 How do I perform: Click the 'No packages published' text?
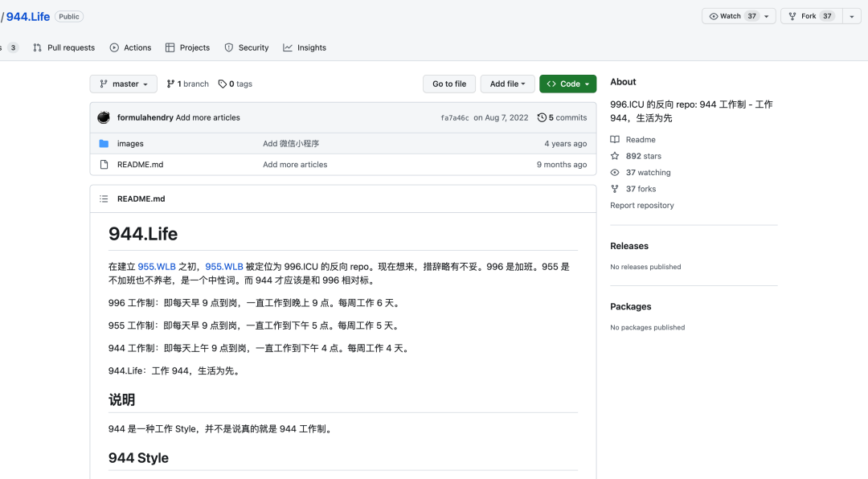point(648,328)
